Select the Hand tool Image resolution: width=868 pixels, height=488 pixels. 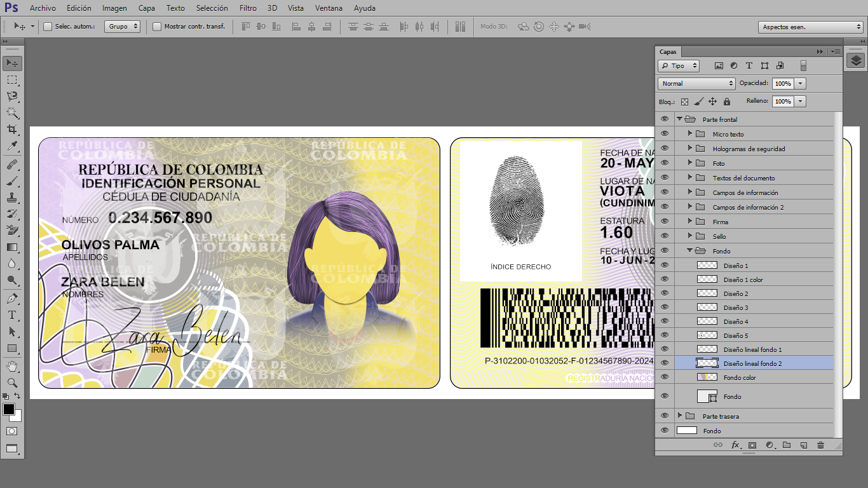12,367
